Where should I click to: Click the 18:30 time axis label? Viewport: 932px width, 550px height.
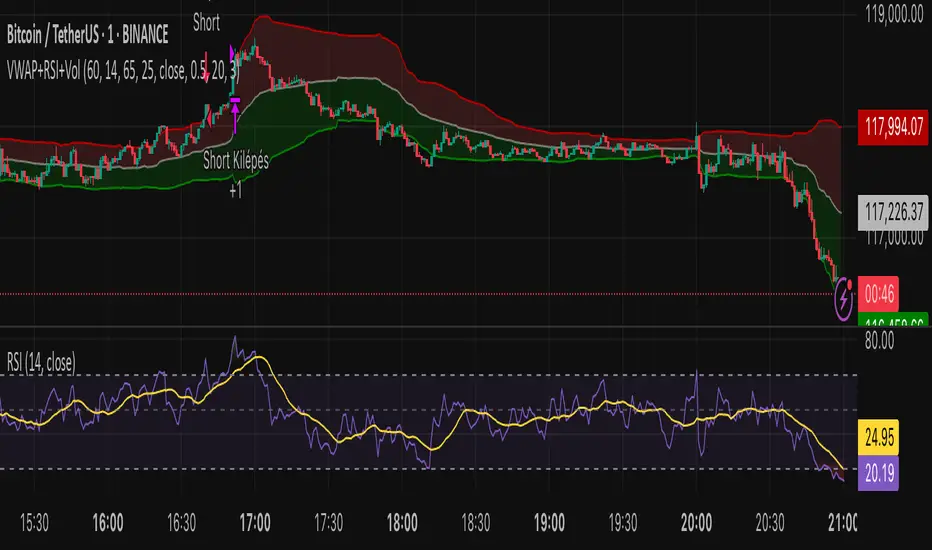pos(476,523)
